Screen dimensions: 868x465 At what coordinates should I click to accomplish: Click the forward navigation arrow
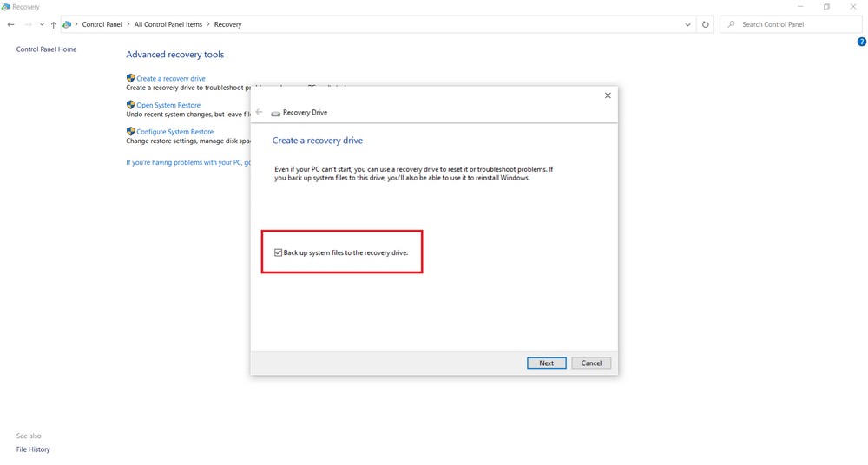tap(28, 24)
